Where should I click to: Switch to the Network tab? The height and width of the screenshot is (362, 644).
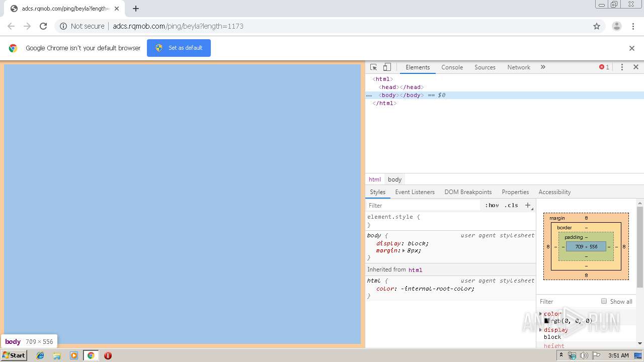point(519,67)
